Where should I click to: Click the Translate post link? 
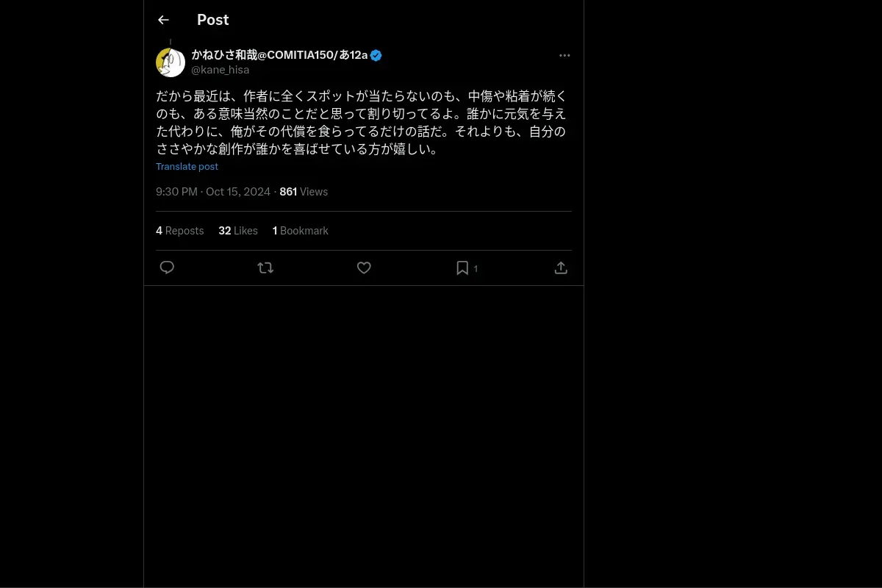(187, 166)
